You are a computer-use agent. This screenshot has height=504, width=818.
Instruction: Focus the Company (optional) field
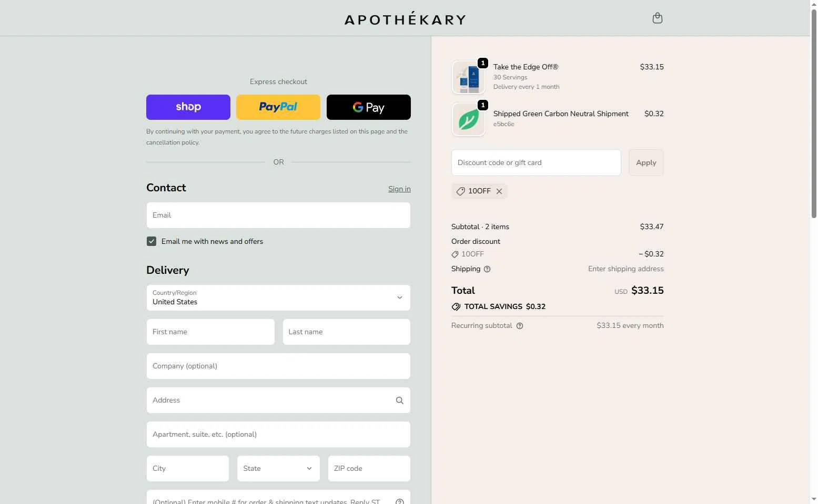(x=278, y=366)
